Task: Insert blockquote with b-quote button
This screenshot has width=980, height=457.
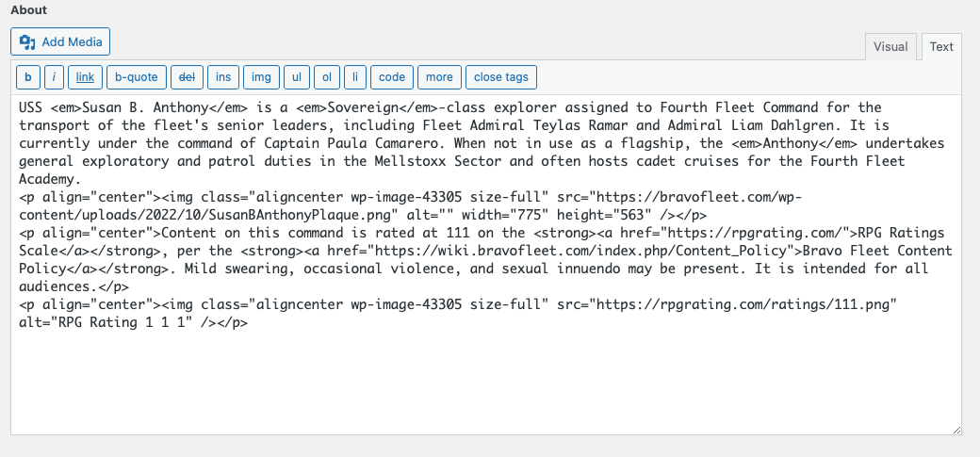Action: click(137, 77)
